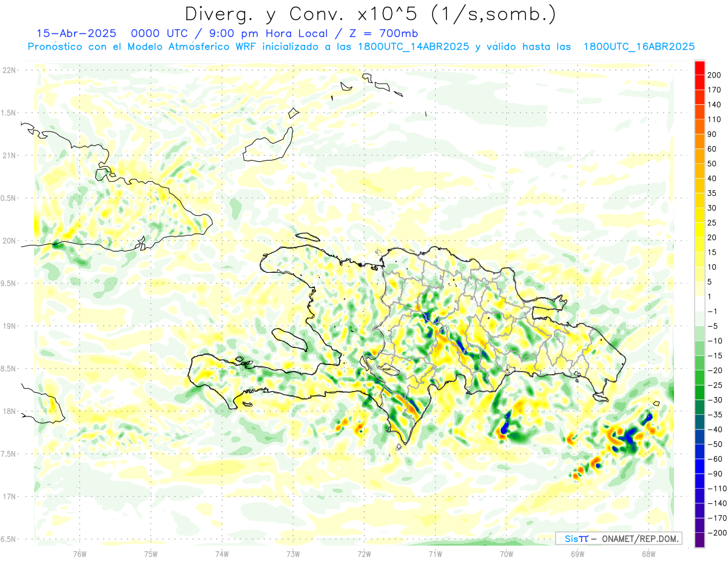Image resolution: width=728 pixels, height=562 pixels.
Task: Click the '140' value on the color scale
Action: (715, 105)
